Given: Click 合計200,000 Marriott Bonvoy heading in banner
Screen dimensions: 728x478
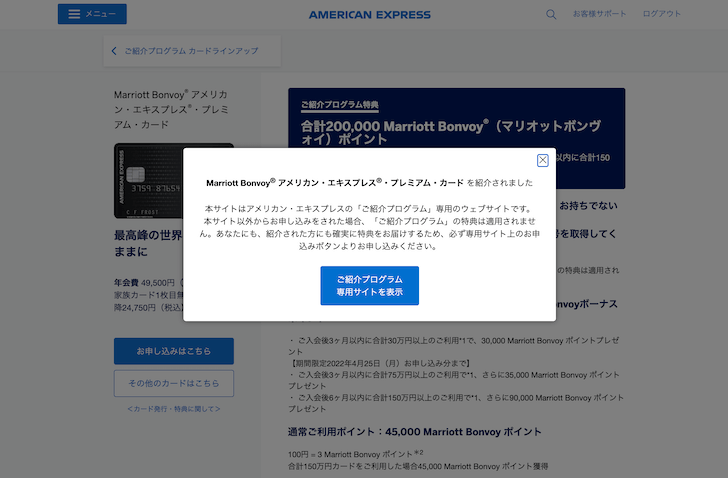Looking at the screenshot, I should [451, 132].
